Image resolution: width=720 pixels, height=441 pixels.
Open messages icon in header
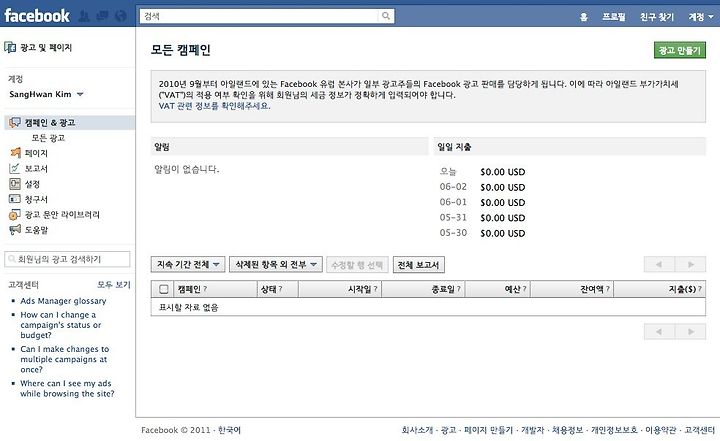[102, 16]
